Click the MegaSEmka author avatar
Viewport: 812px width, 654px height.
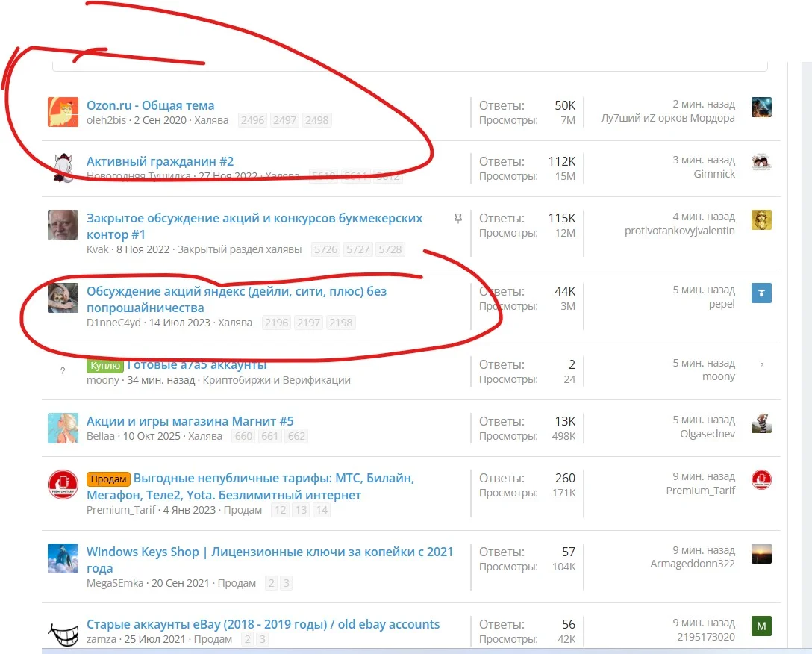(63, 558)
